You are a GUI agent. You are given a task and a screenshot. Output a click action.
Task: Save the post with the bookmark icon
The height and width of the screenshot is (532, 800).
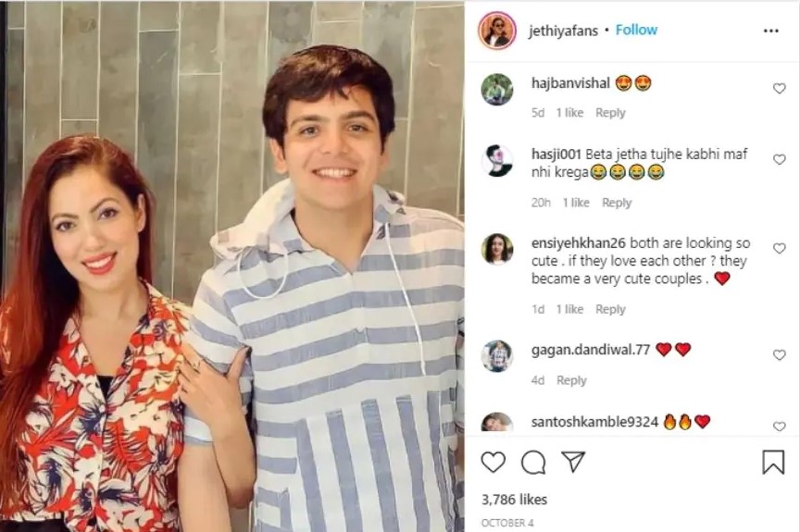tap(773, 462)
